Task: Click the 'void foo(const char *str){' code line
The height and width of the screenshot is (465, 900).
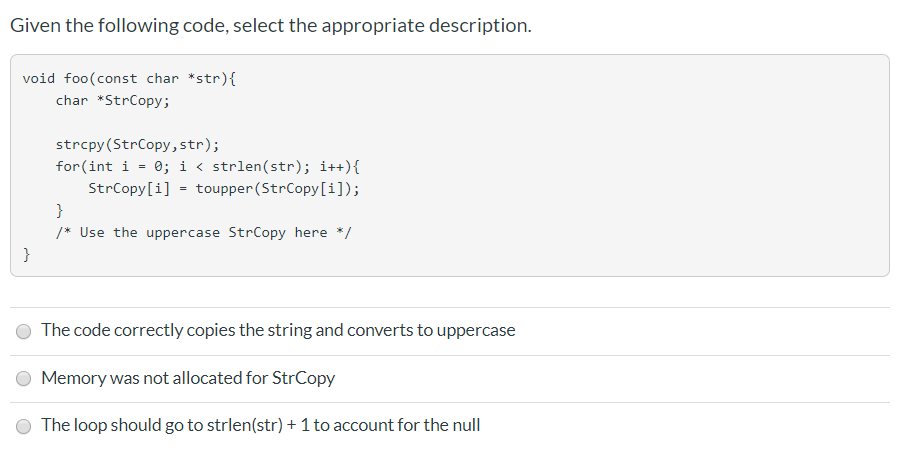Action: 129,78
